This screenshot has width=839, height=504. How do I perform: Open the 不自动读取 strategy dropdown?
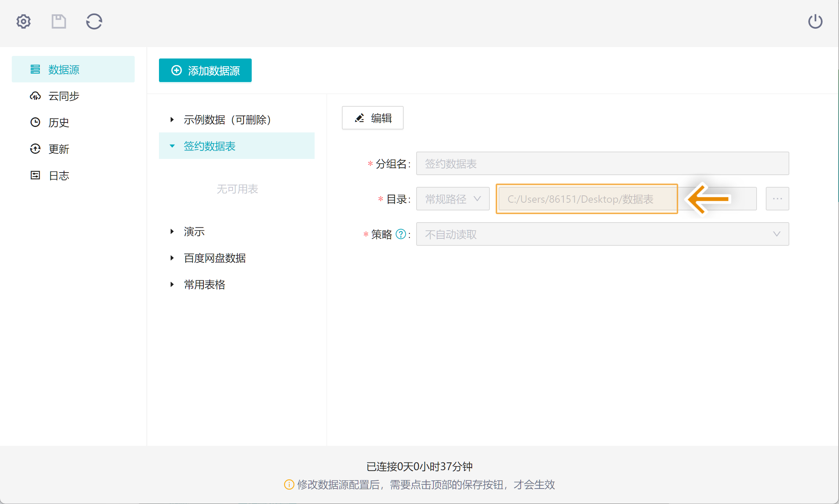[x=602, y=234]
